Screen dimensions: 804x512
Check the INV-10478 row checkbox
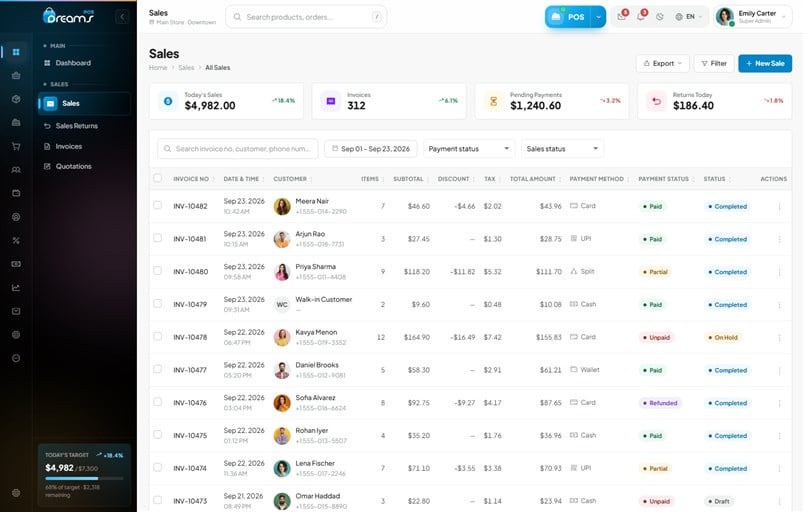[x=157, y=336]
